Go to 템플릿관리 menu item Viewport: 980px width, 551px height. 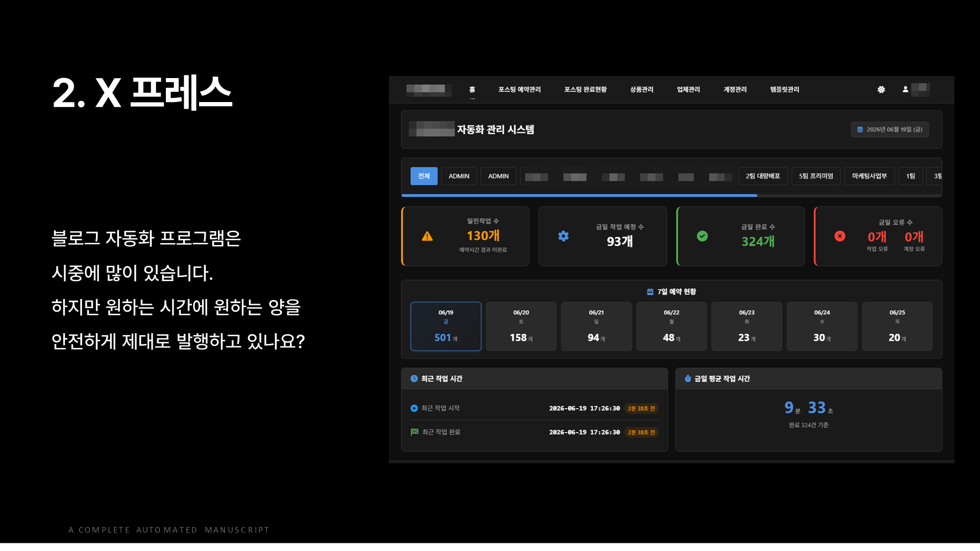tap(785, 89)
